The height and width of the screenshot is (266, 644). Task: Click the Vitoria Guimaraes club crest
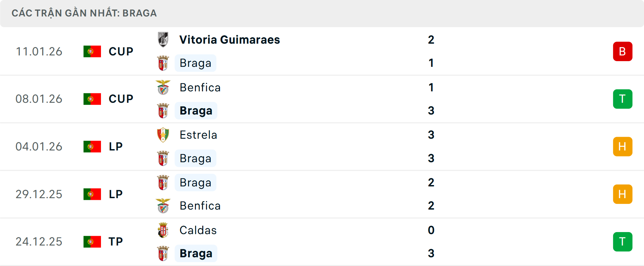[163, 40]
